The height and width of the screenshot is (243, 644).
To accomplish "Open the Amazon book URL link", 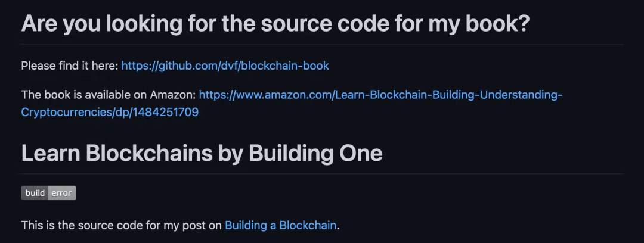I will point(380,95).
